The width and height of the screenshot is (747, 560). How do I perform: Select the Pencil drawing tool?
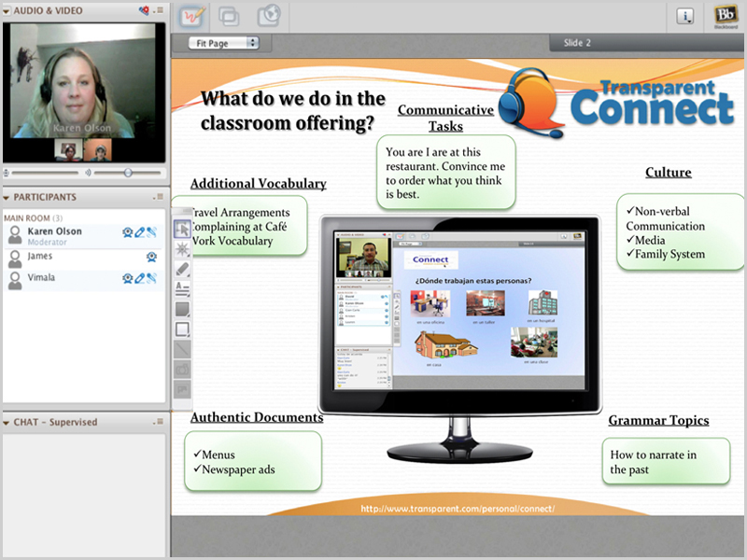coord(182,269)
